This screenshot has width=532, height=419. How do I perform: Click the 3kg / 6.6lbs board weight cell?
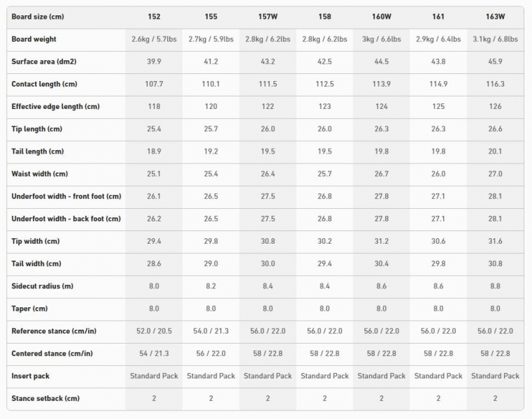click(x=382, y=39)
